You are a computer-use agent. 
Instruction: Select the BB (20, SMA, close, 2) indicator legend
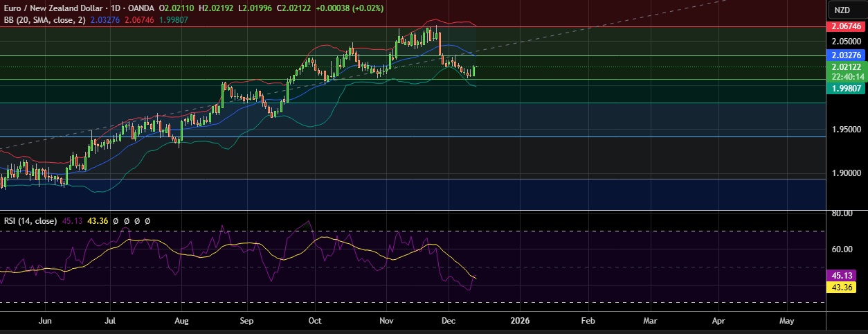click(44, 19)
